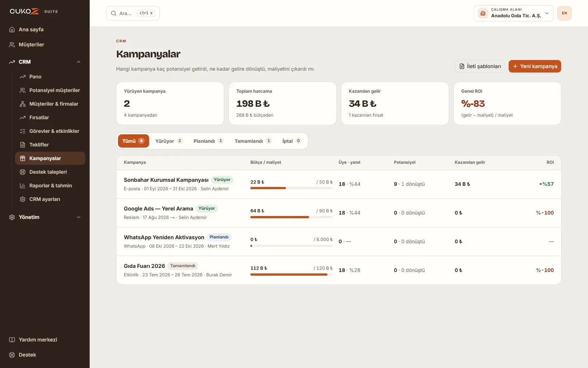Open Destek talepleri lifebuoy icon

click(x=22, y=172)
